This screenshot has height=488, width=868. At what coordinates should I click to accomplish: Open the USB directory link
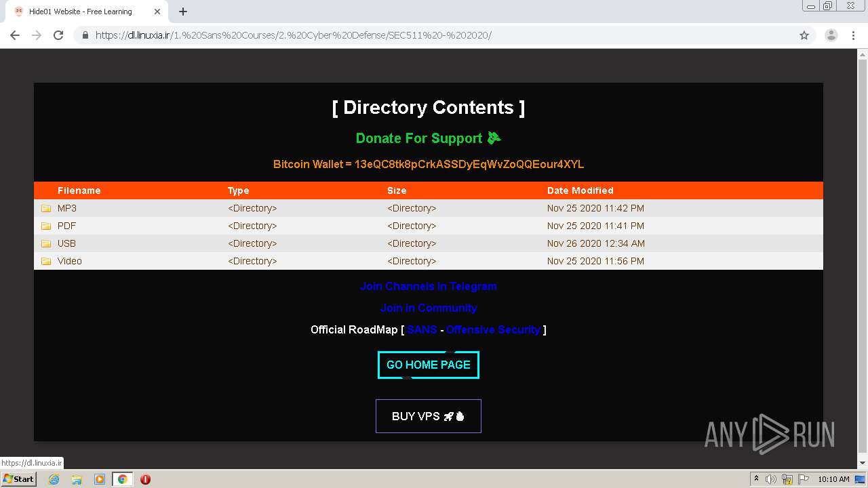(66, 243)
